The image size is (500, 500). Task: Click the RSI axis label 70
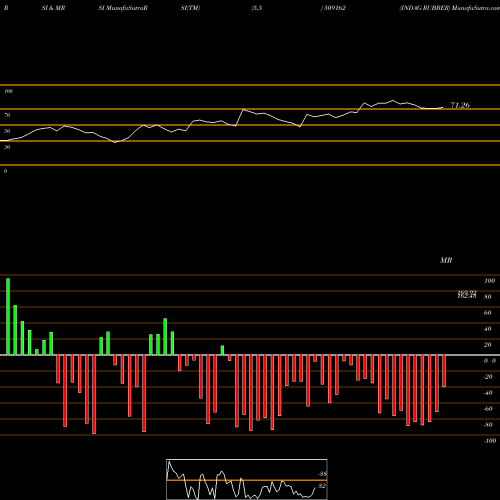(7, 115)
